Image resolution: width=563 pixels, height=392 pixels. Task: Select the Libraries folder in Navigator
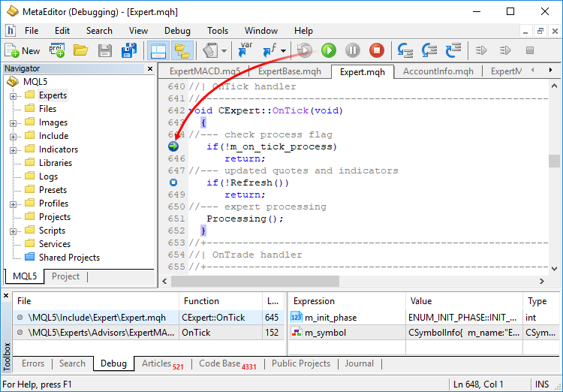(x=56, y=163)
